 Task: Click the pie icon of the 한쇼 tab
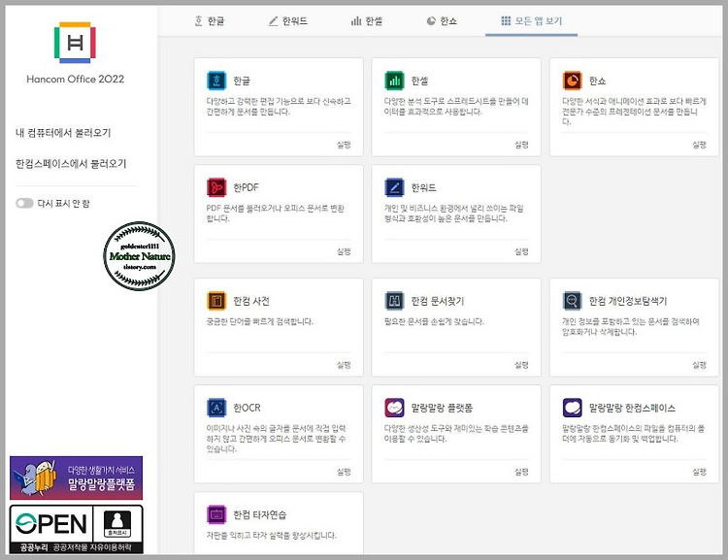click(431, 21)
